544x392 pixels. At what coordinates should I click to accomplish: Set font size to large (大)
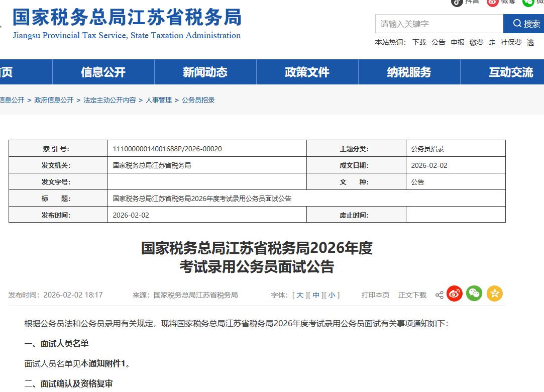tap(300, 295)
